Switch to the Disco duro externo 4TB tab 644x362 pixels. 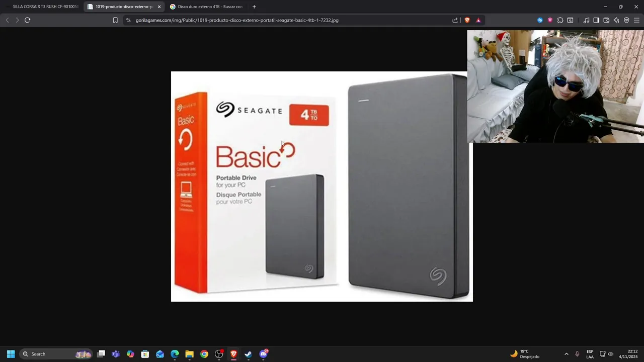click(x=206, y=7)
